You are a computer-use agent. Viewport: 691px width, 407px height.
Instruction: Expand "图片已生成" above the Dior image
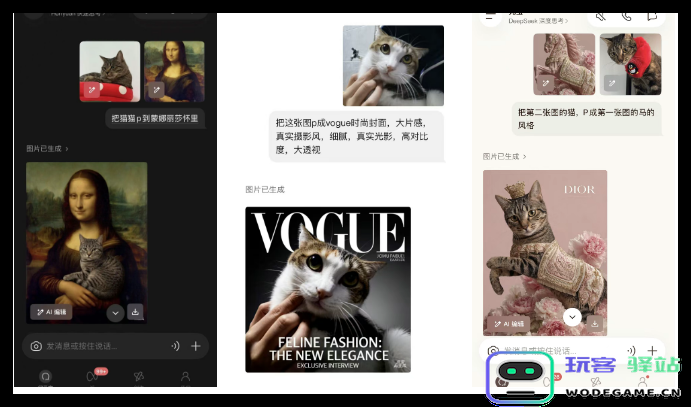[504, 157]
